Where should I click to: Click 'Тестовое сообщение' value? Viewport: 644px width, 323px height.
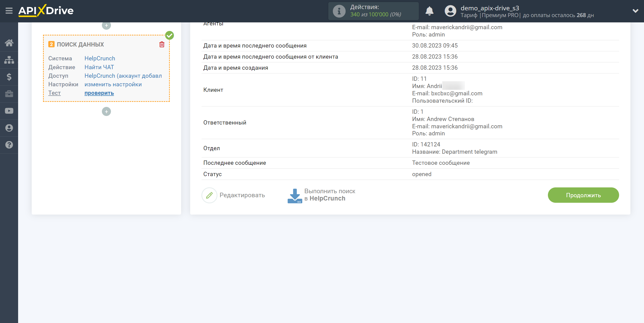(441, 163)
